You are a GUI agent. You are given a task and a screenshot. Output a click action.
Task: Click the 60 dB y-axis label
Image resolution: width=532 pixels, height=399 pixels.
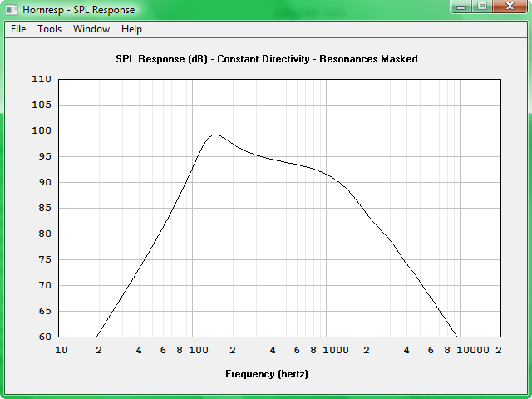click(x=45, y=337)
